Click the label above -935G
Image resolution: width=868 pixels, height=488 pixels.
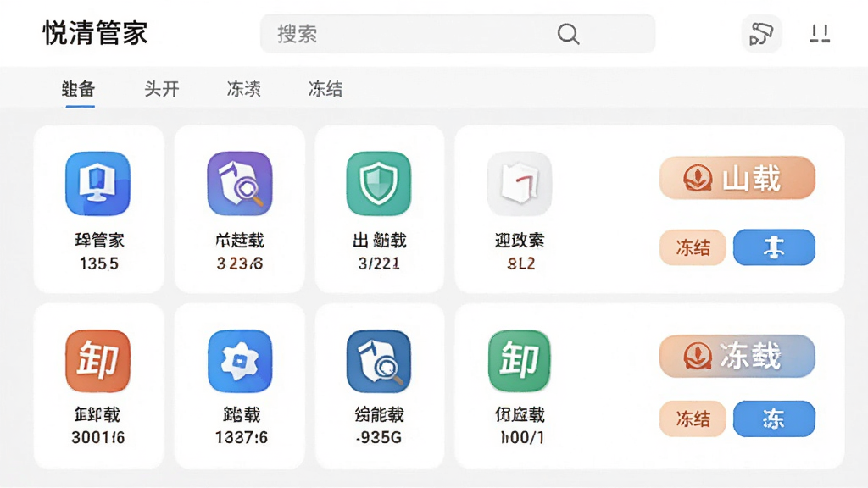[x=379, y=414]
